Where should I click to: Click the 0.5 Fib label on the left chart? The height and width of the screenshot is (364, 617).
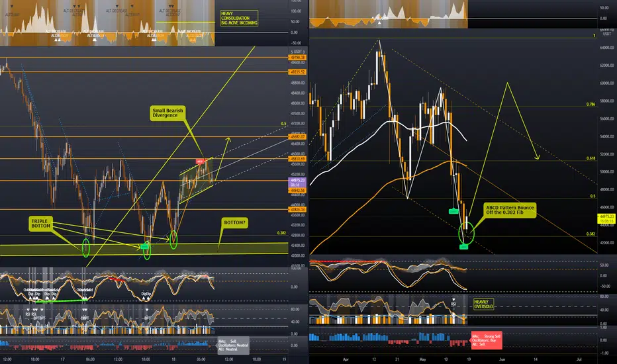[283, 124]
